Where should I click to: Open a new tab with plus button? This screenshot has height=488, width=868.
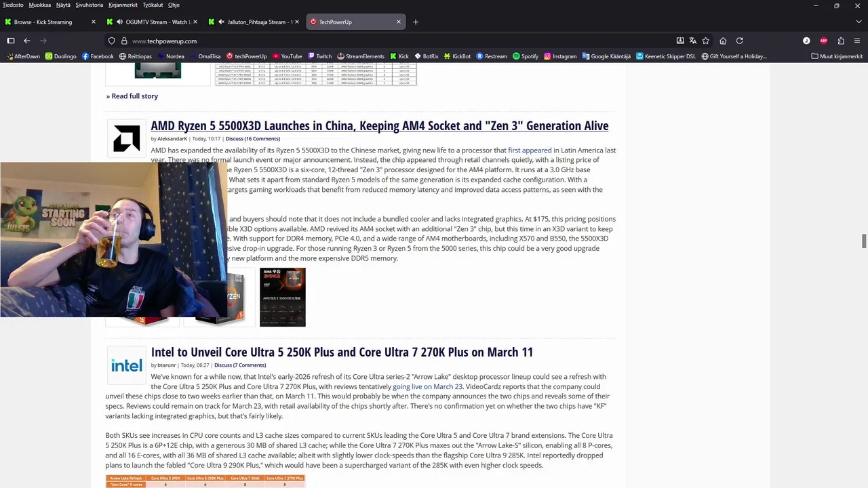click(x=416, y=22)
